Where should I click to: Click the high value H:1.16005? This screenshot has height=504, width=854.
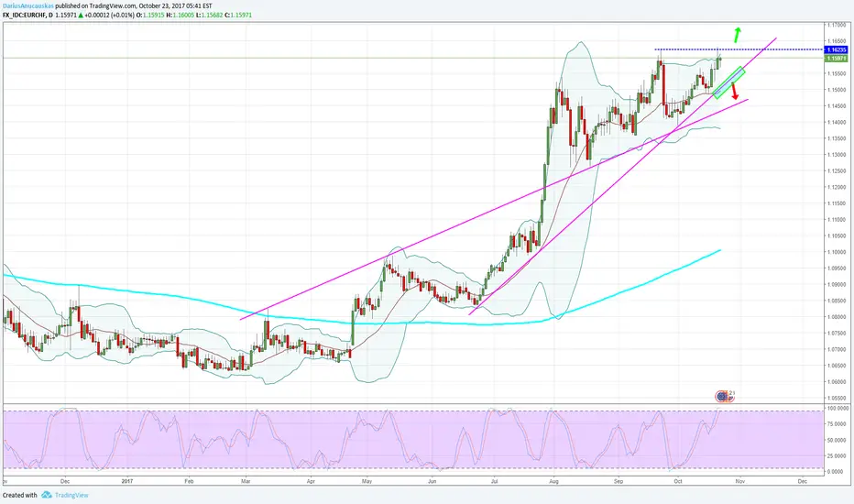pos(181,16)
